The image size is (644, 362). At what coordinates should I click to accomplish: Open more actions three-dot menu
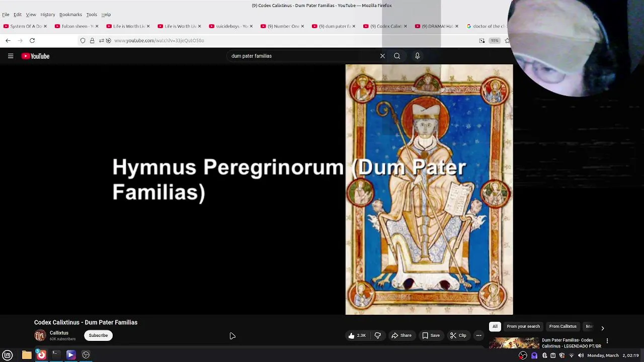[x=479, y=335]
